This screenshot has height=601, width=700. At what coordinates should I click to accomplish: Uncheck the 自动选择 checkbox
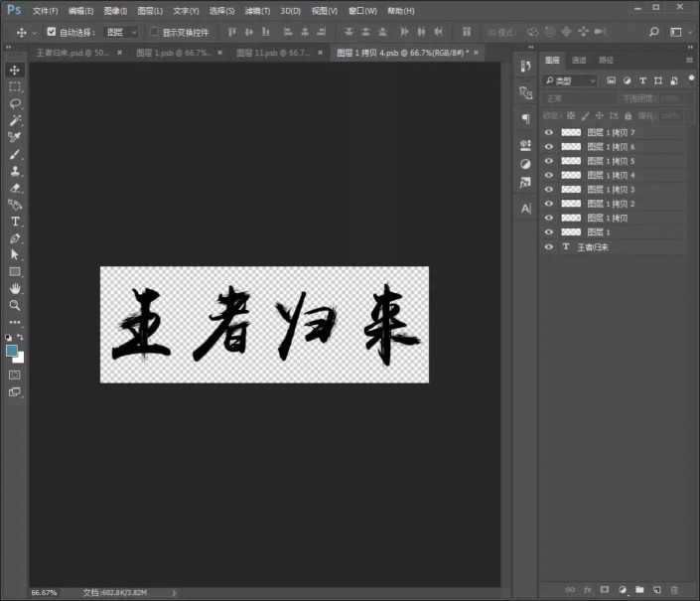coord(52,32)
